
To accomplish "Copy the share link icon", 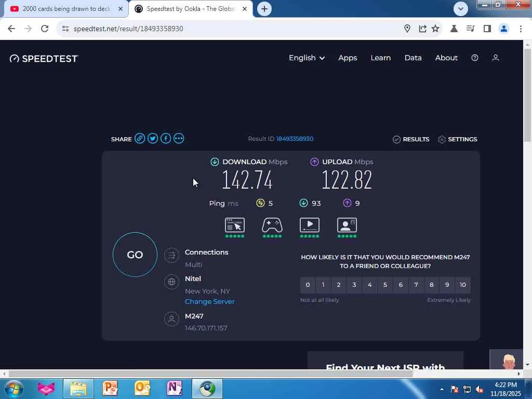I will click(140, 138).
